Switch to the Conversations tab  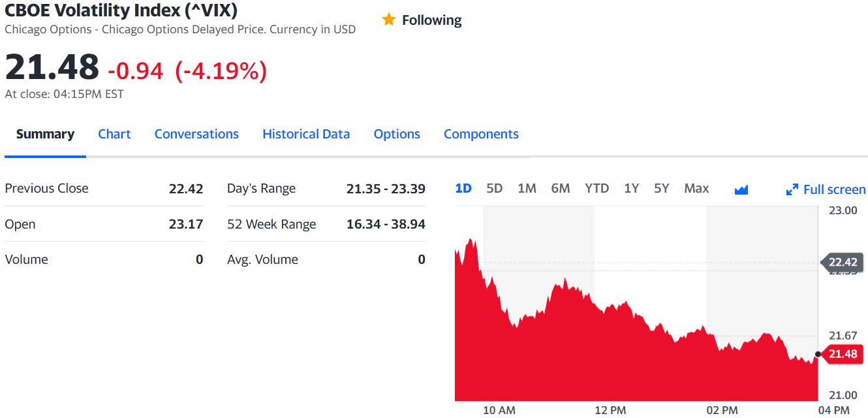(196, 134)
